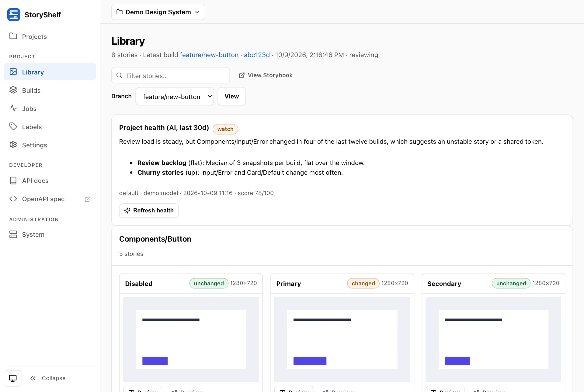Click the '3 stories' count text
Screen dimensions: 584x392
(x=131, y=254)
